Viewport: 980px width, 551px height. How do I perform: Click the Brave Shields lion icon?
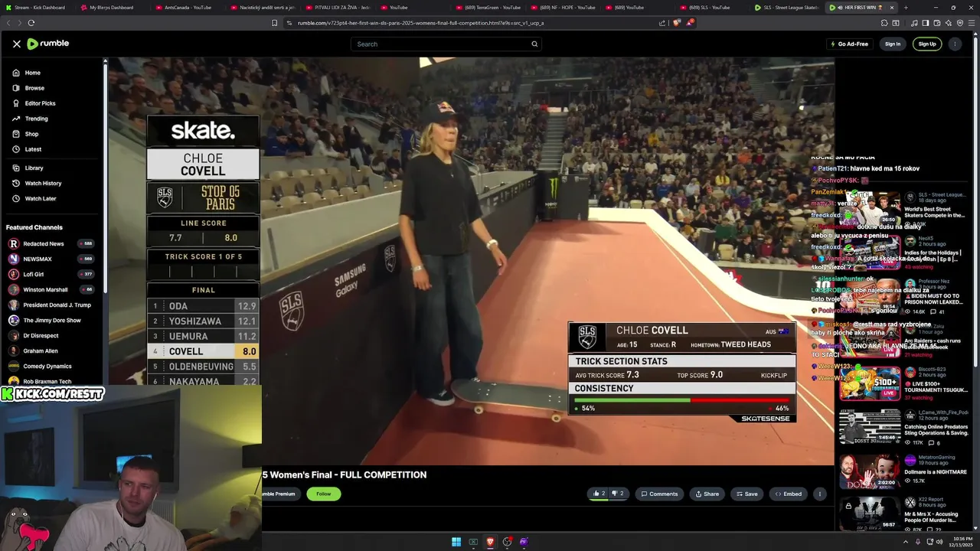tap(677, 23)
